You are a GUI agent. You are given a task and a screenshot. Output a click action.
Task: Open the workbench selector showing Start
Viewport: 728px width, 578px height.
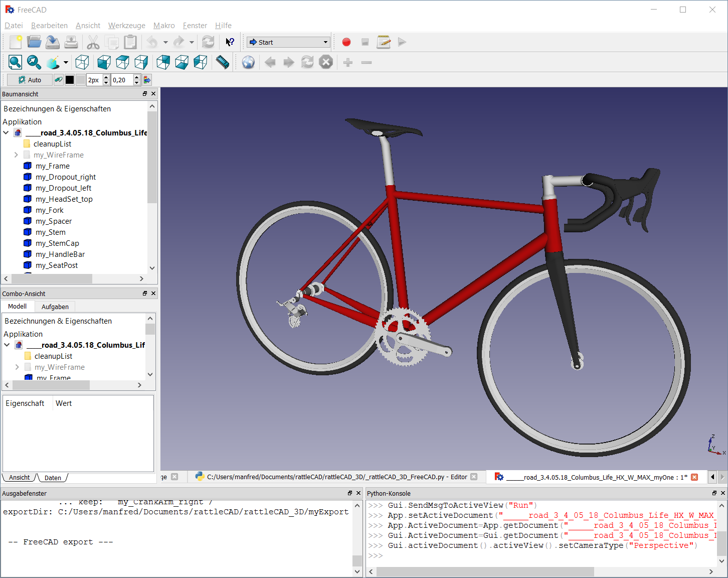pos(288,42)
